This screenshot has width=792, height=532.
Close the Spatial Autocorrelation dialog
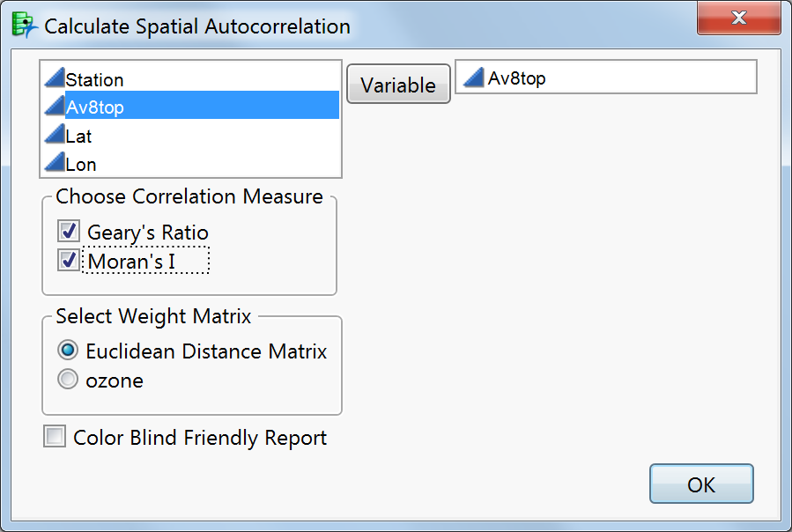pos(738,18)
